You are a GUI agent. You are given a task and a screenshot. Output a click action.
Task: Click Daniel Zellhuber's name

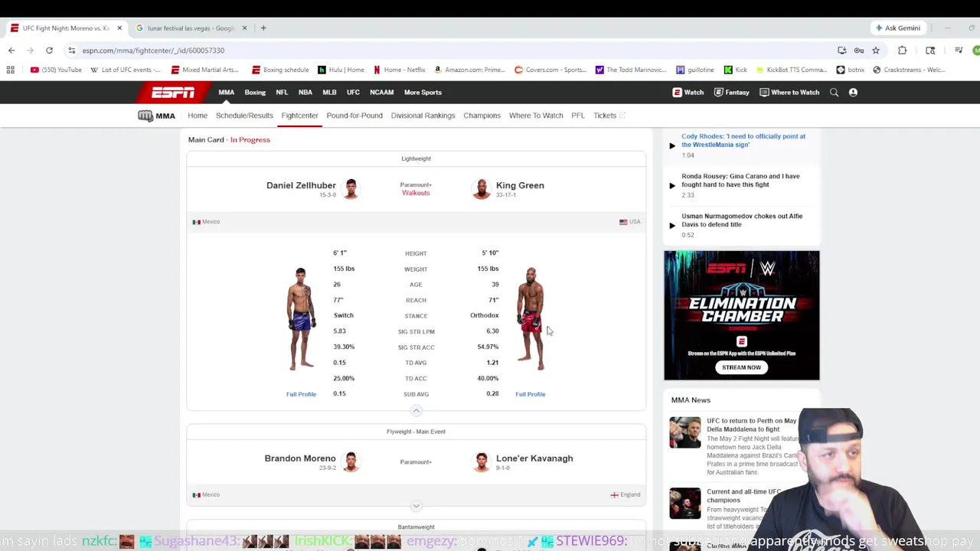click(x=301, y=185)
